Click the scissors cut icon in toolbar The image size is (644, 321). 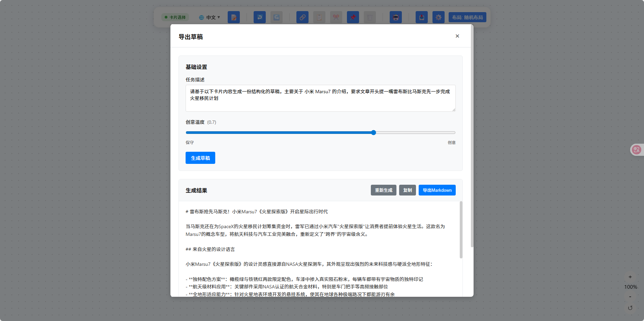click(336, 17)
